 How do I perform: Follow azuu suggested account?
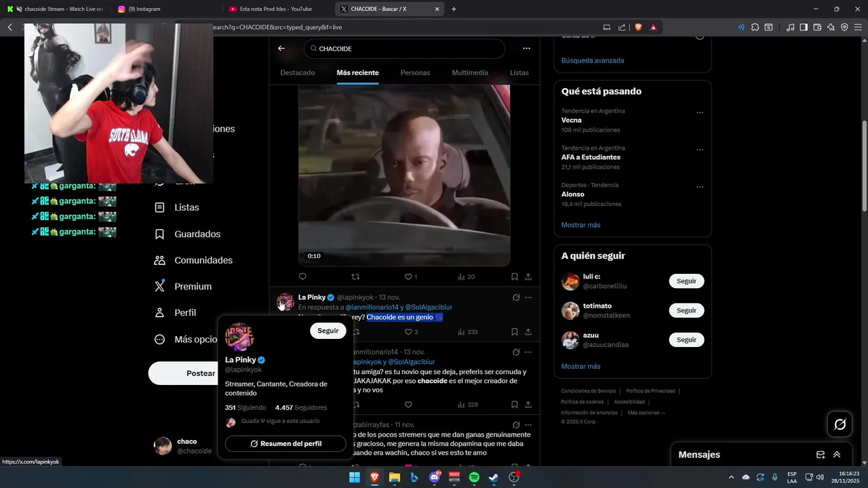pos(686,340)
